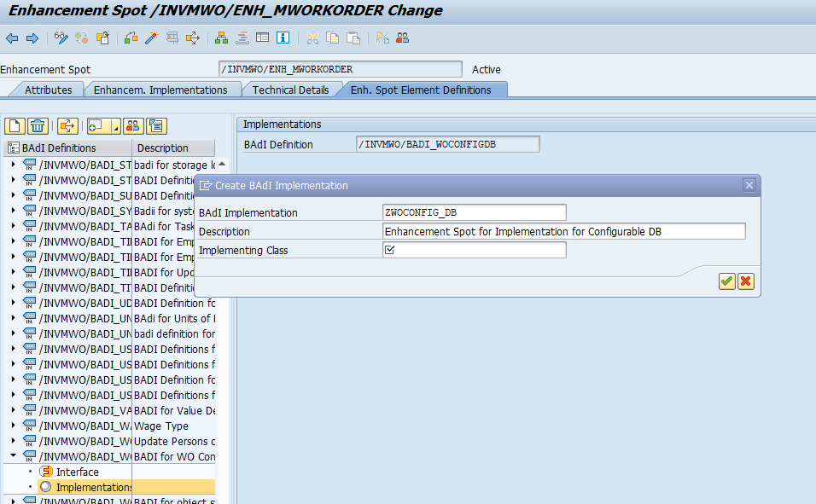Click the back arrow in toolbar

tap(12, 38)
